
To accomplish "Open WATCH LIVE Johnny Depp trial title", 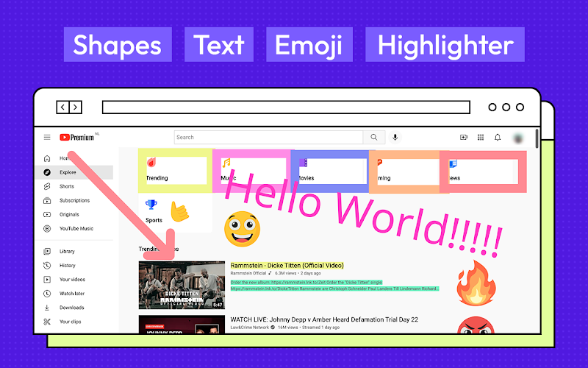I will click(324, 319).
